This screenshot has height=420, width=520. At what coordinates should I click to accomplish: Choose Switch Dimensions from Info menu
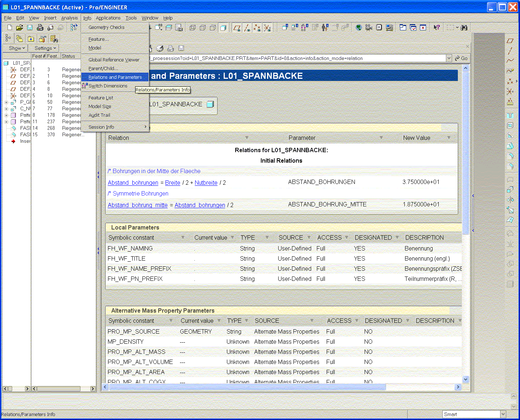click(115, 86)
